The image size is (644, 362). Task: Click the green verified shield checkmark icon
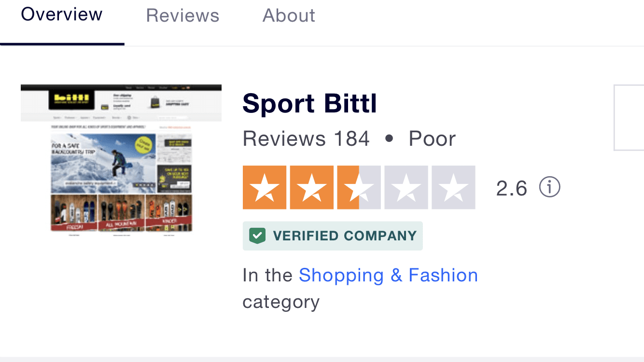[257, 236]
